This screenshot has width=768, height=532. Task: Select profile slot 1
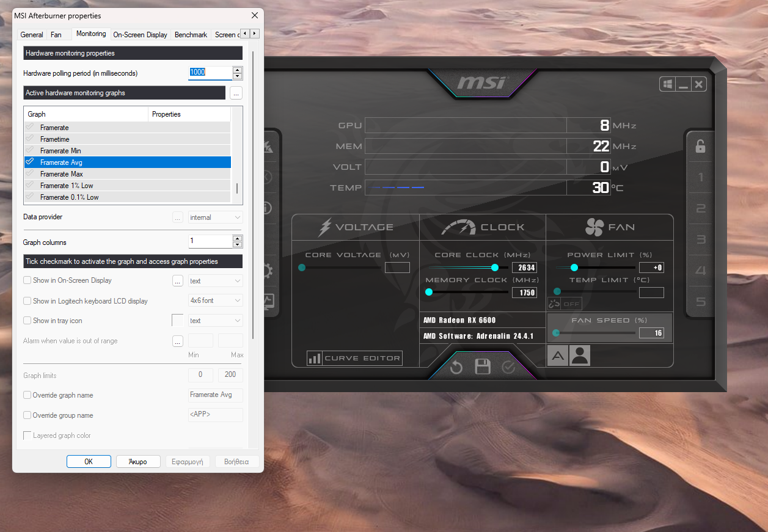tap(701, 178)
